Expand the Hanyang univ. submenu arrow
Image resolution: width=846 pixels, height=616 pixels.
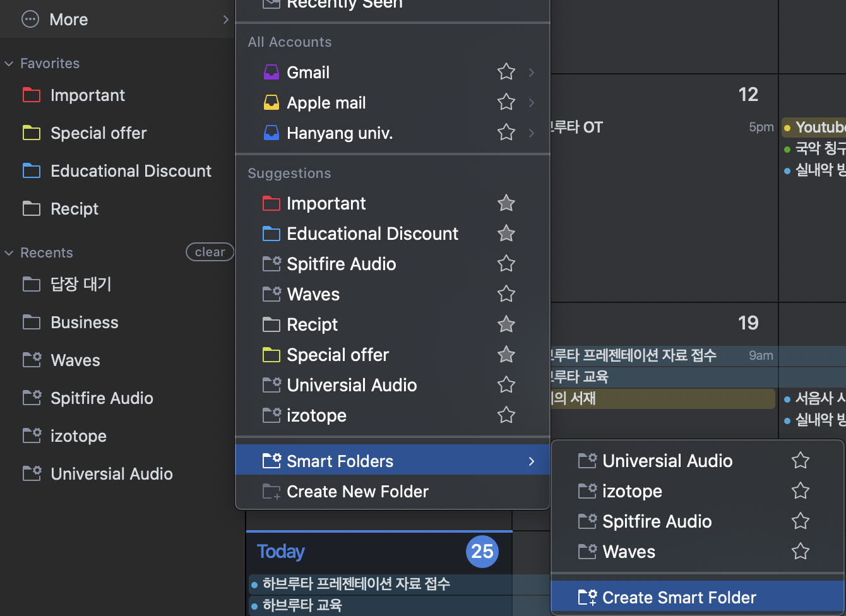point(532,133)
